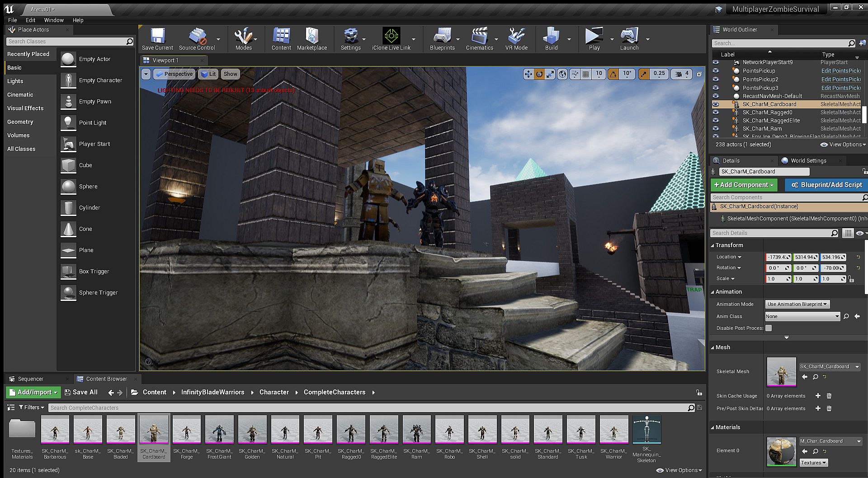Click the green Add Component button

point(744,185)
